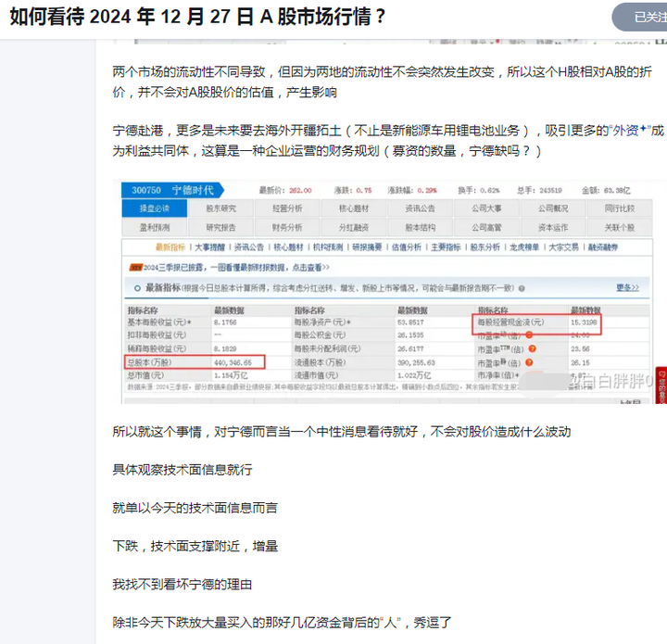
Task: Open the 资本运作 tab
Action: 552,228
